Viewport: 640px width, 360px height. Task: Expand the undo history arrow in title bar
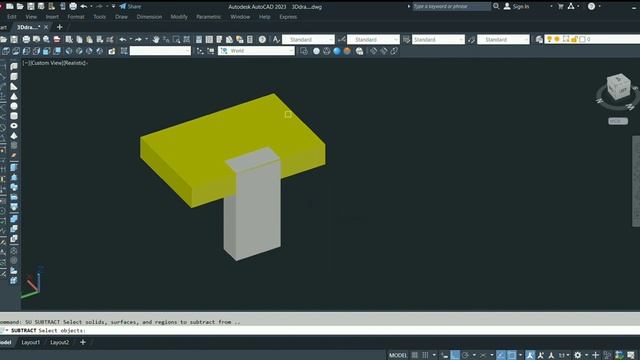(x=91, y=7)
